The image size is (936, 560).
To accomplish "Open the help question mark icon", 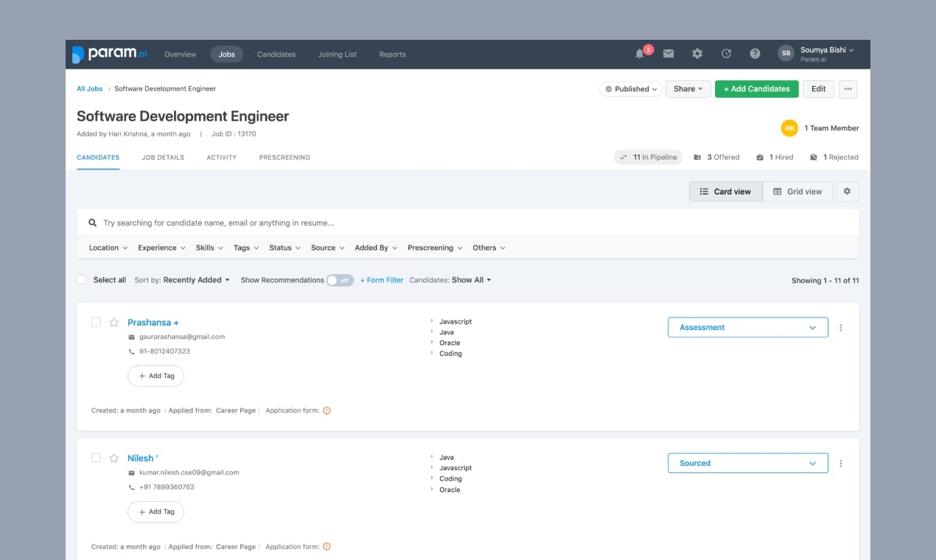I will pos(755,54).
